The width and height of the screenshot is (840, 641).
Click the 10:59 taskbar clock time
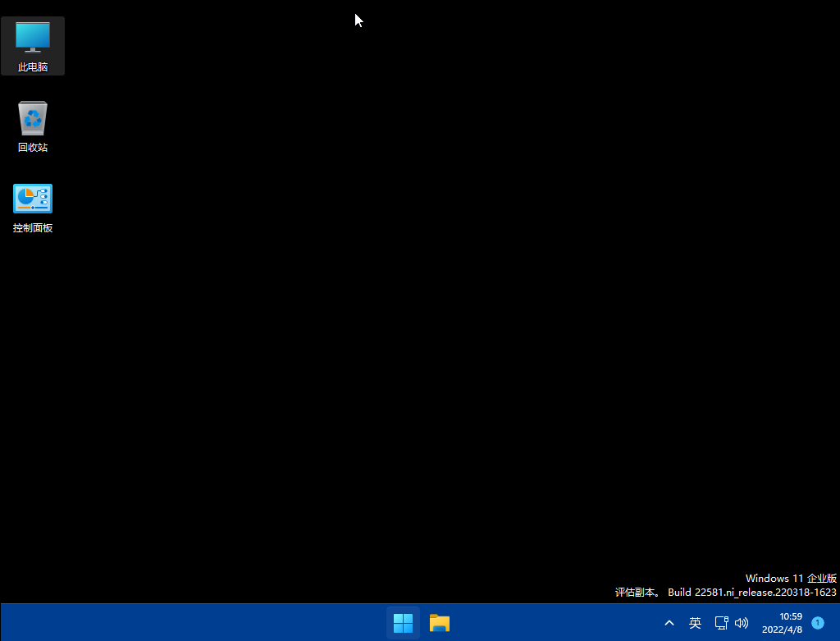791,616
